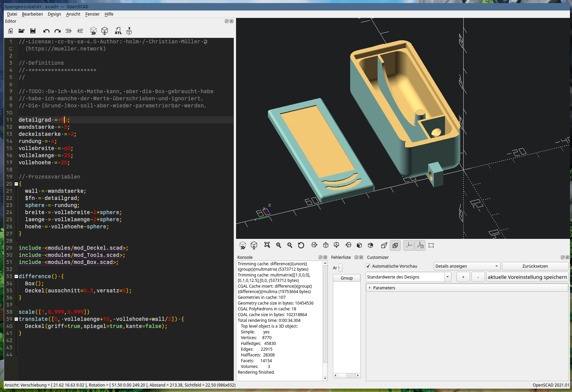Click the include mod_Box.scad line

[69, 262]
